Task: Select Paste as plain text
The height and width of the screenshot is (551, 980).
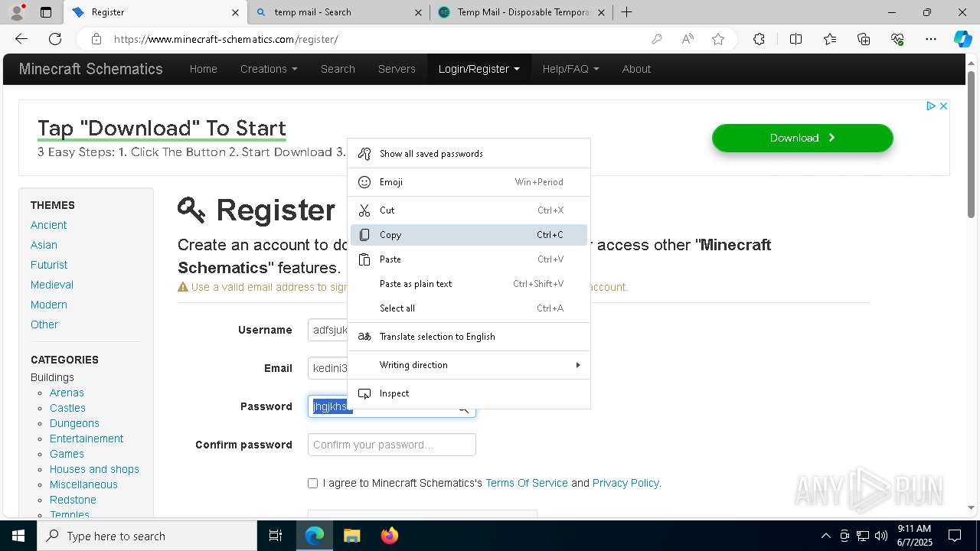Action: tap(469, 284)
